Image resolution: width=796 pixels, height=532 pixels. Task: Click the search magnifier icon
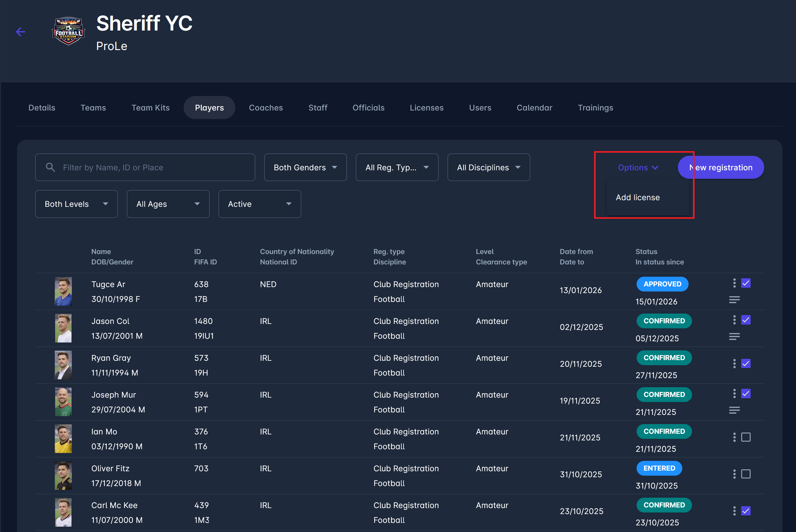pos(50,167)
